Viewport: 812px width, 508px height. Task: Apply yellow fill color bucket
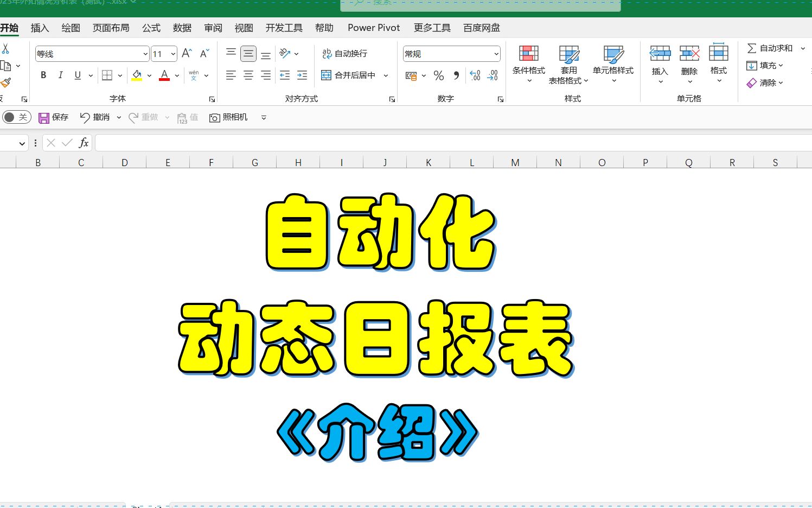pos(137,75)
